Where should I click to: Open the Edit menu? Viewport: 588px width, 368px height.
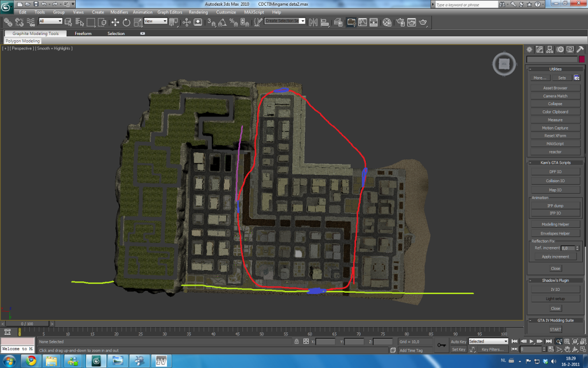23,12
